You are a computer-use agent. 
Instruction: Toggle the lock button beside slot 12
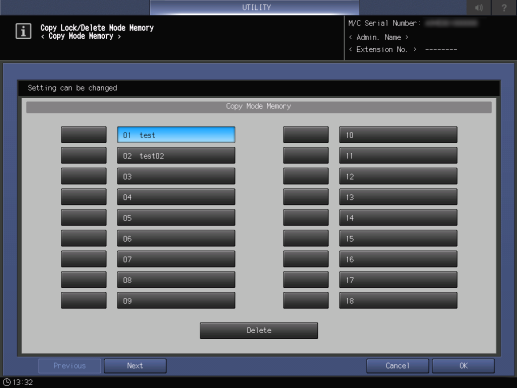click(x=306, y=176)
